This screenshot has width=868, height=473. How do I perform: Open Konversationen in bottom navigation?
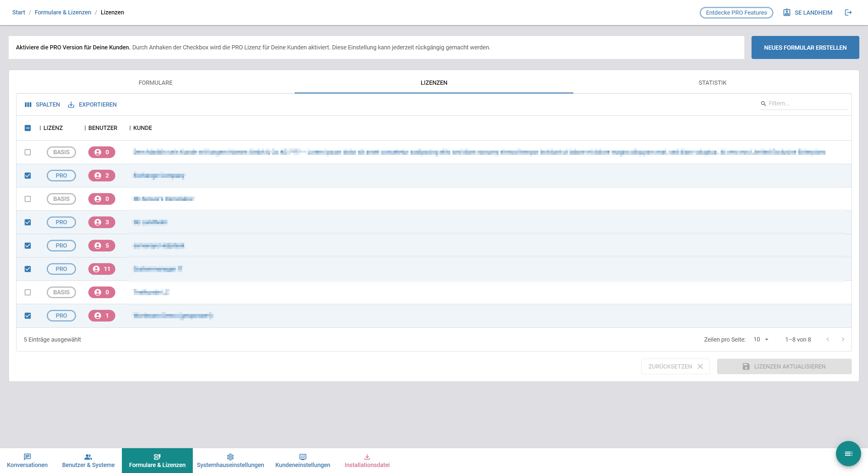coord(27,460)
